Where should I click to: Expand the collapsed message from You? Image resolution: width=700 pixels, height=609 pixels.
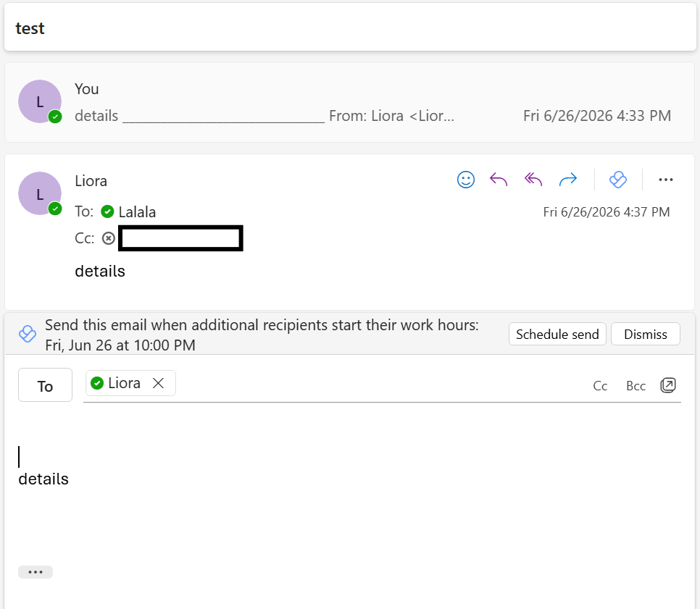pyautogui.click(x=349, y=102)
